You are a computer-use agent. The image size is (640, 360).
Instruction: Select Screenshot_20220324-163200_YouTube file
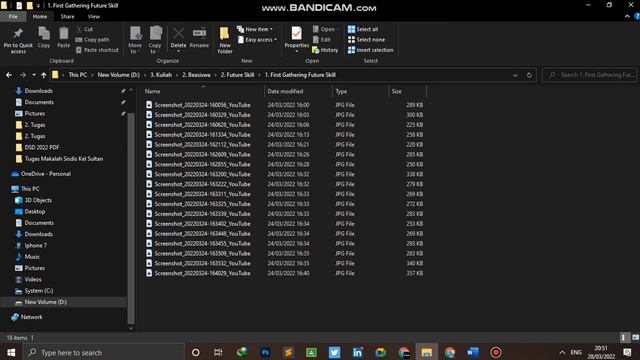(x=203, y=174)
